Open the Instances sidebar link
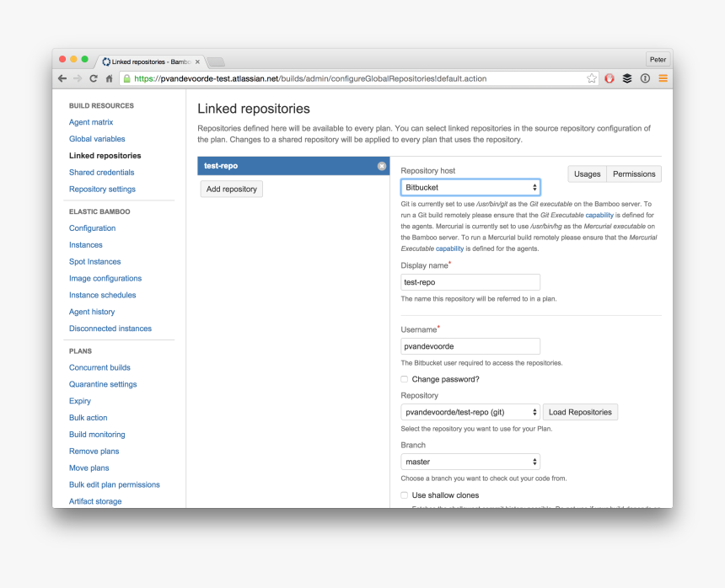The height and width of the screenshot is (588, 725). pyautogui.click(x=86, y=245)
